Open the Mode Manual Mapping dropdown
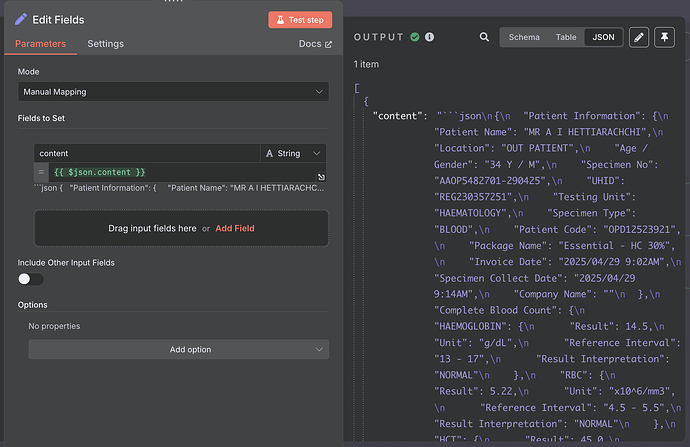The image size is (690, 447). coord(173,92)
